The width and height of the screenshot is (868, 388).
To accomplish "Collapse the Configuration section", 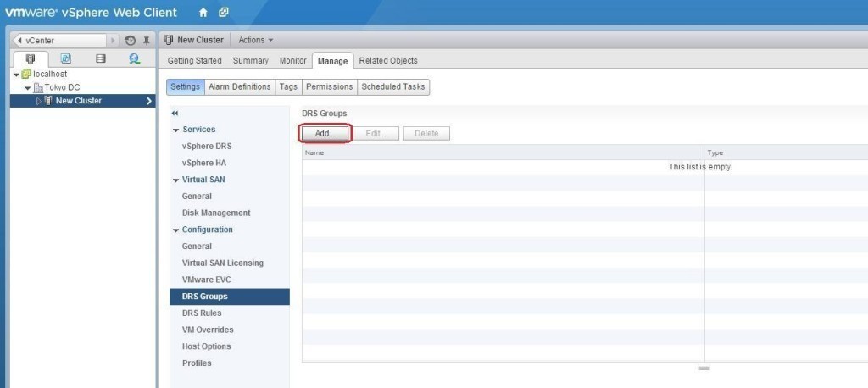I will point(176,230).
